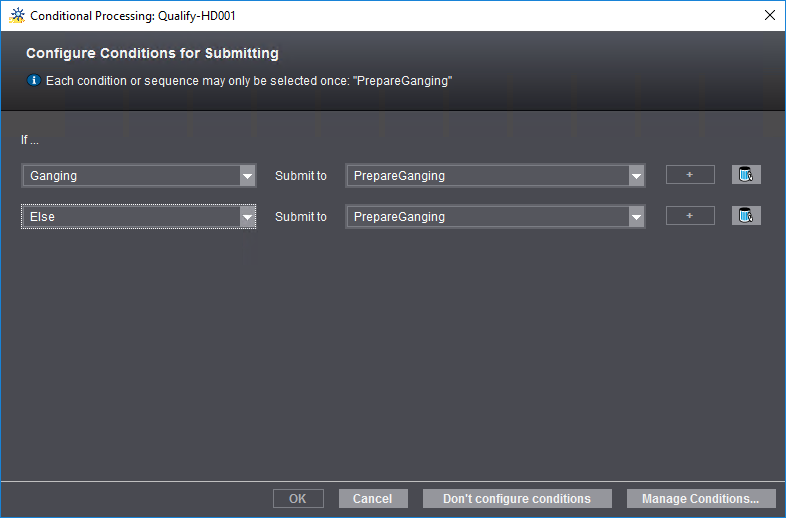Image resolution: width=786 pixels, height=518 pixels.
Task: Confirm with the OK button
Action: pyautogui.click(x=298, y=498)
